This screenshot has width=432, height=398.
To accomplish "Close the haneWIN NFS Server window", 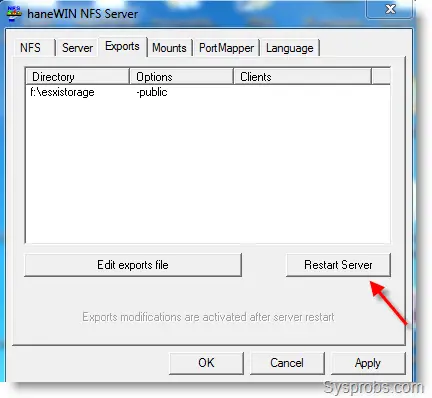I will 390,8.
